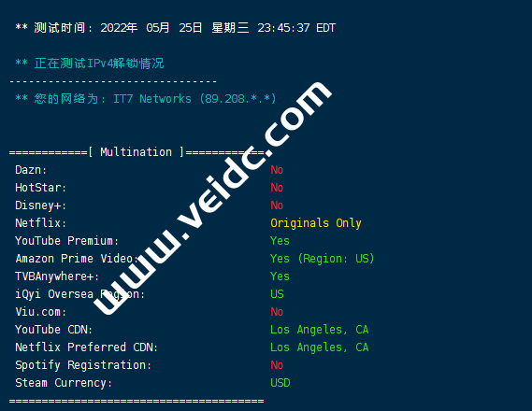Select the TVBAnywhere+ label
Screen dimensions: 532x411
tap(57, 276)
